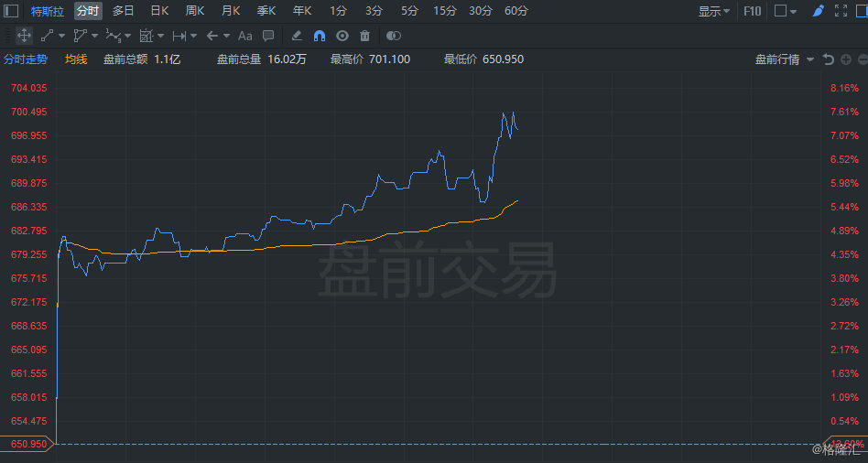Open F10 company info
This screenshot has height=463, width=868.
(753, 11)
